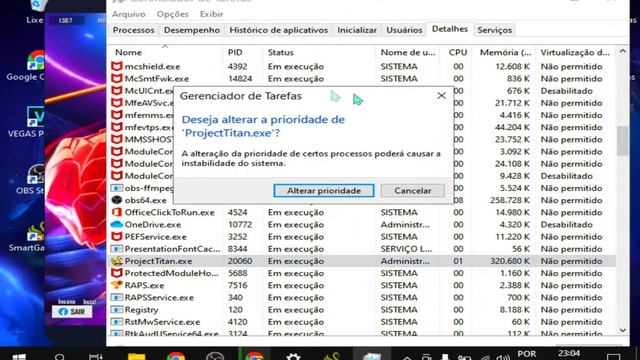
Task: Open the Google Chrome desktop shortcut
Action: point(35,66)
